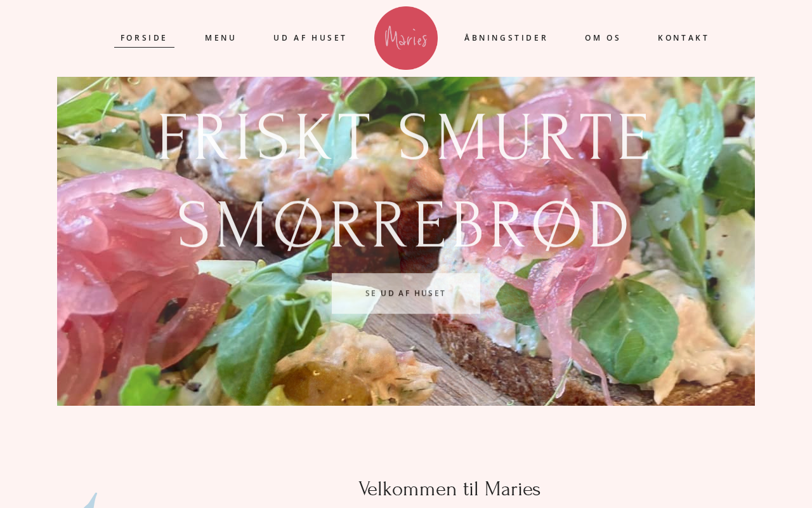
Task: Click the Smørrebrød headline word
Action: click(404, 224)
